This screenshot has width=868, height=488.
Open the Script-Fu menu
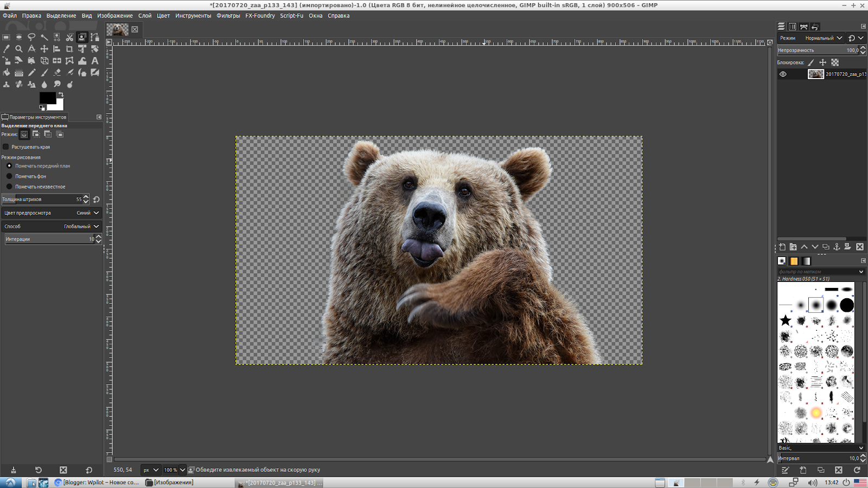click(x=291, y=16)
